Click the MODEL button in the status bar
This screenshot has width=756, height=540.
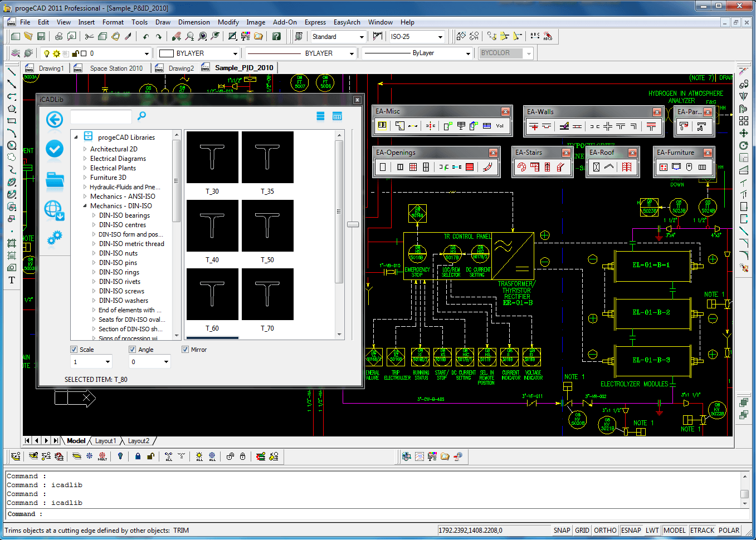[675, 531]
